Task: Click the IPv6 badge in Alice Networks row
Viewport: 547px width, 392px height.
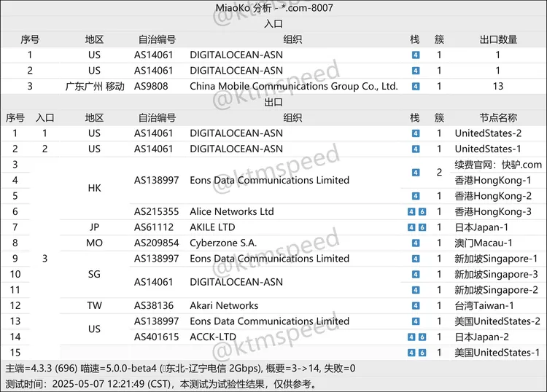Action: click(421, 212)
